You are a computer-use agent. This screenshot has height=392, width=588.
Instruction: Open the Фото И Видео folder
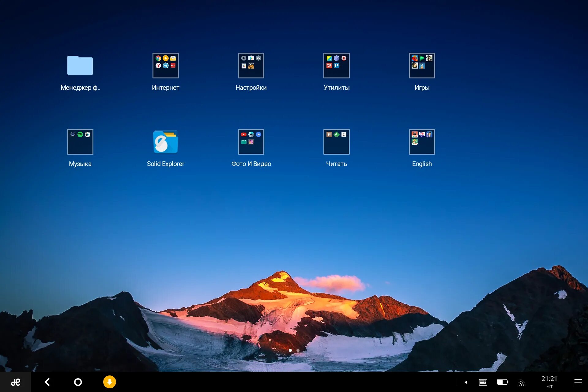pos(251,142)
